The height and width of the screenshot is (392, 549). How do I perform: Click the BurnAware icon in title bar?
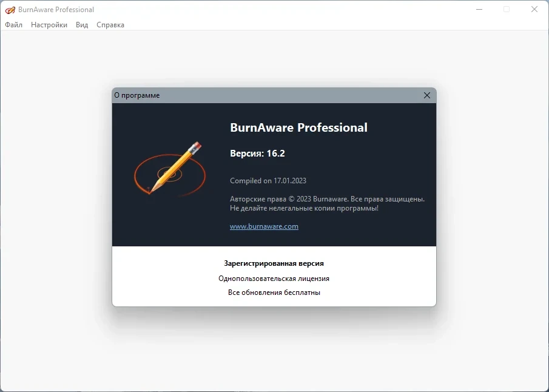10,10
